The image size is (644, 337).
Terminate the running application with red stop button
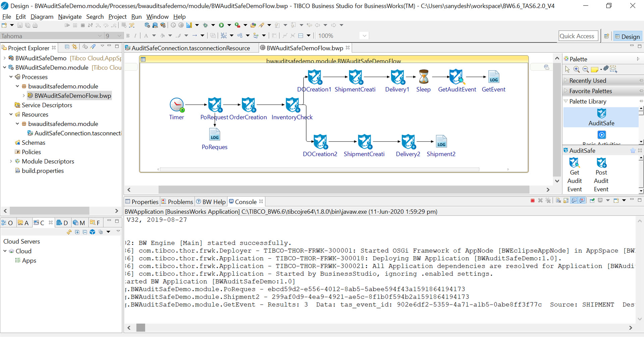tap(533, 200)
